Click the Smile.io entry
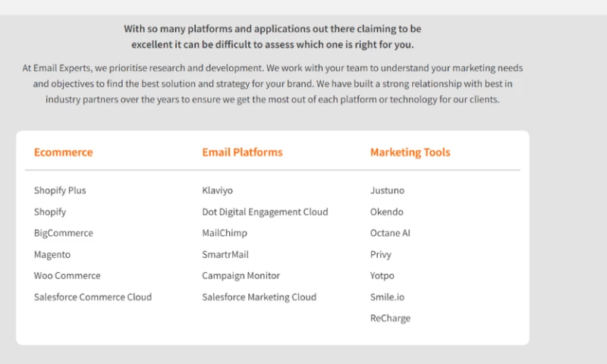Screen dimensions: 607x364 click(x=387, y=297)
